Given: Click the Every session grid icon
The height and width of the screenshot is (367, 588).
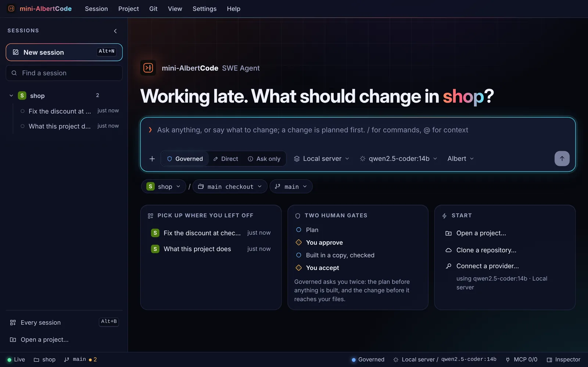Looking at the screenshot, I should coord(13,323).
